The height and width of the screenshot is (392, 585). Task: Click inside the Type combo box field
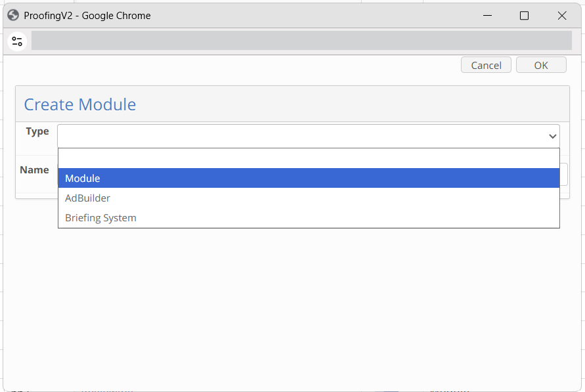(x=308, y=136)
